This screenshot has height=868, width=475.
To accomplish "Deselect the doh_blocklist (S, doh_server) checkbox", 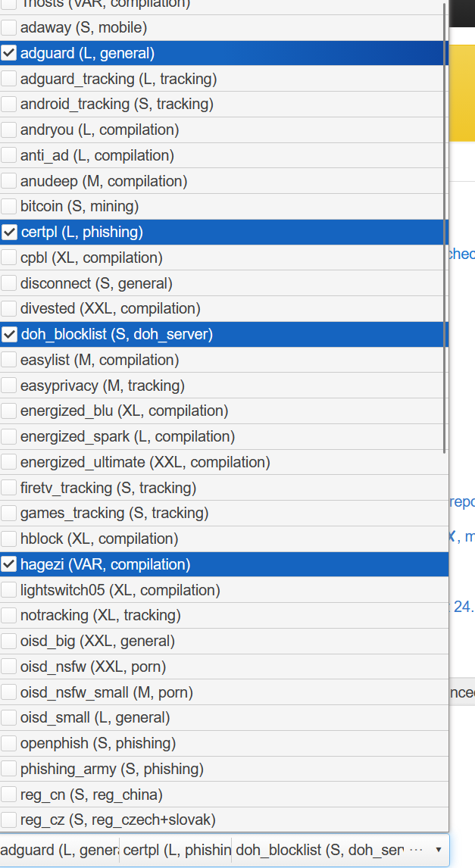I will pos(10,334).
